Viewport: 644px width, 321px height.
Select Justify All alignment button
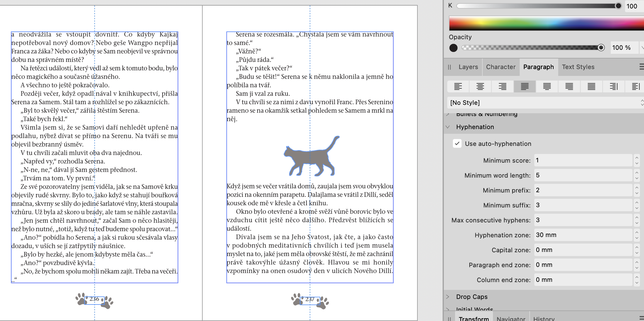point(591,86)
